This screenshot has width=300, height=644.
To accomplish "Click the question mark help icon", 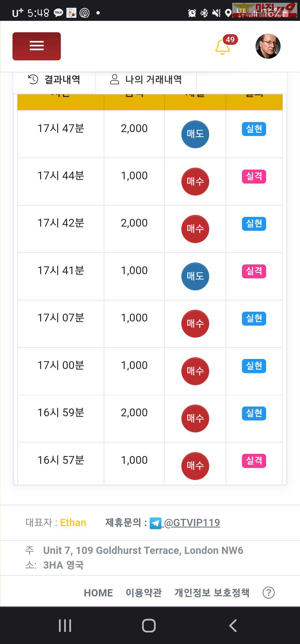I will [269, 593].
